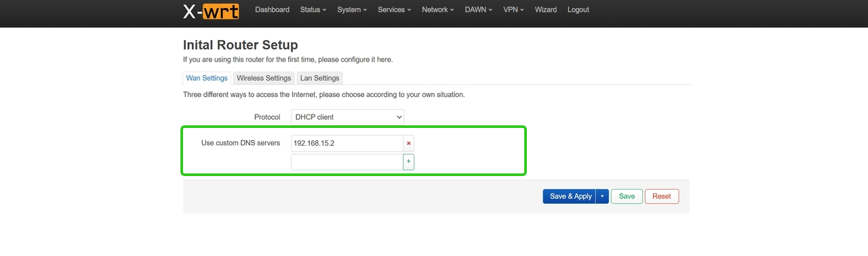Switch to the Lan Settings tab
The image size is (868, 256).
[319, 78]
